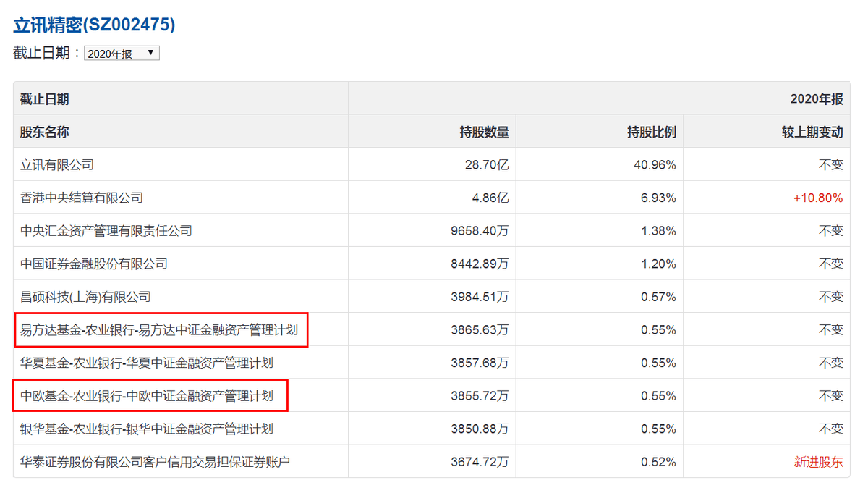Click 银华基金-农业银行 asset plan name

(x=147, y=429)
